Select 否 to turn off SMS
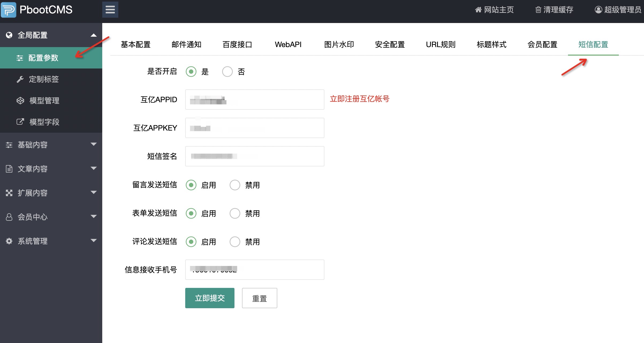Viewport: 644px width, 343px height. pos(227,71)
